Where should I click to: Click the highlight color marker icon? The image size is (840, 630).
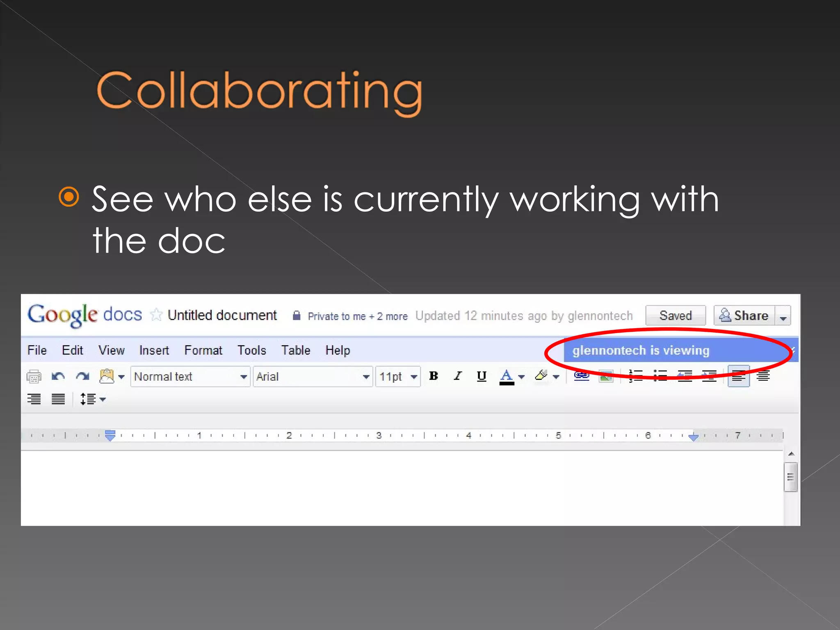click(x=541, y=375)
